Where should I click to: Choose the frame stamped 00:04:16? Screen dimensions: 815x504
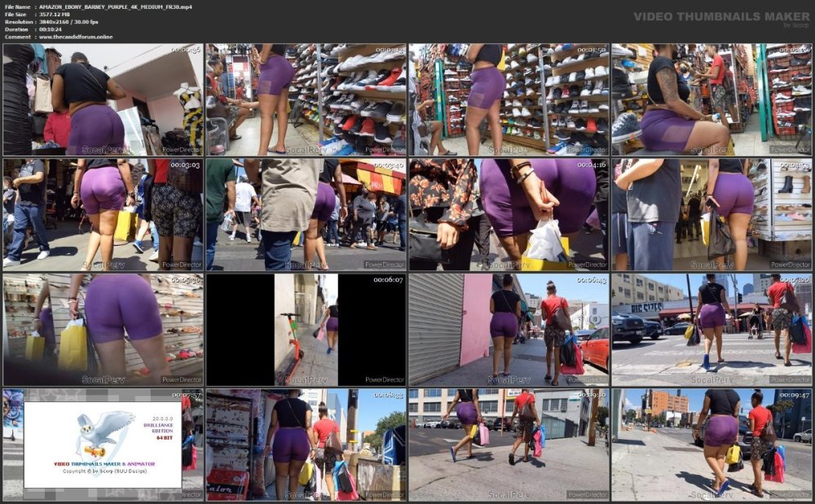[509, 215]
